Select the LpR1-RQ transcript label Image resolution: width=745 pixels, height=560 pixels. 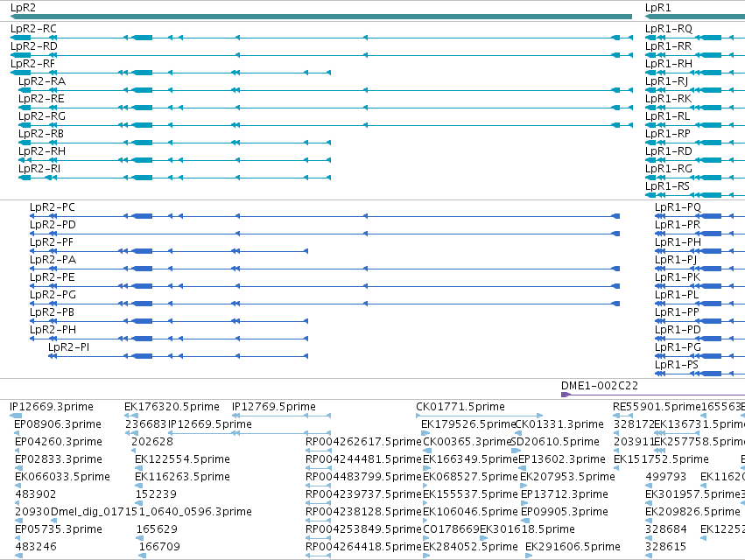669,29
